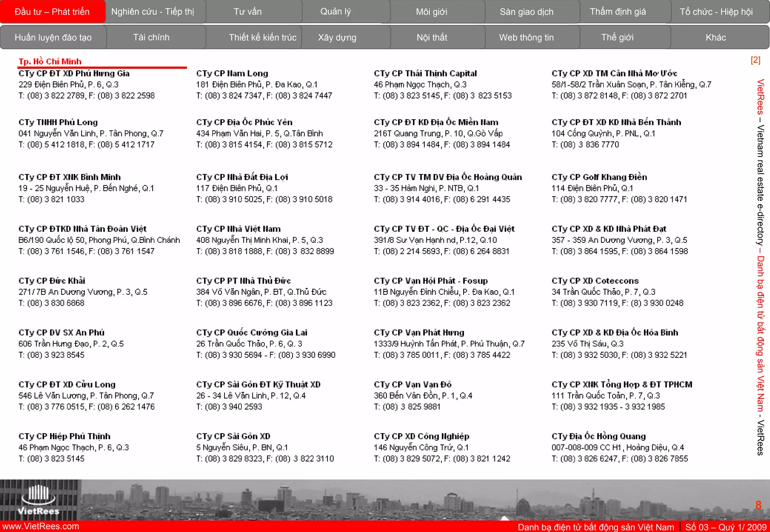Select CTy CP ĐT XD KD Nhà Bến Thành
This screenshot has width=770, height=532.
[x=616, y=122]
